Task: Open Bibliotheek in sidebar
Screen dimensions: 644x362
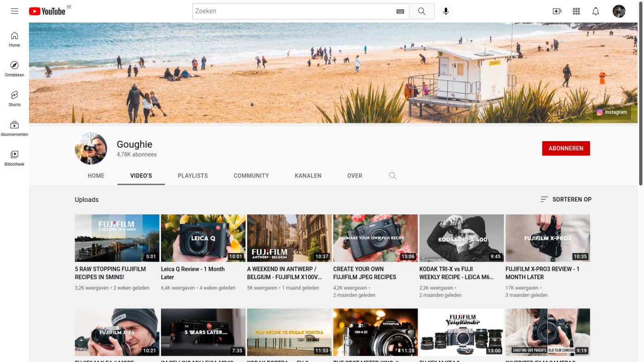Action: [x=14, y=158]
